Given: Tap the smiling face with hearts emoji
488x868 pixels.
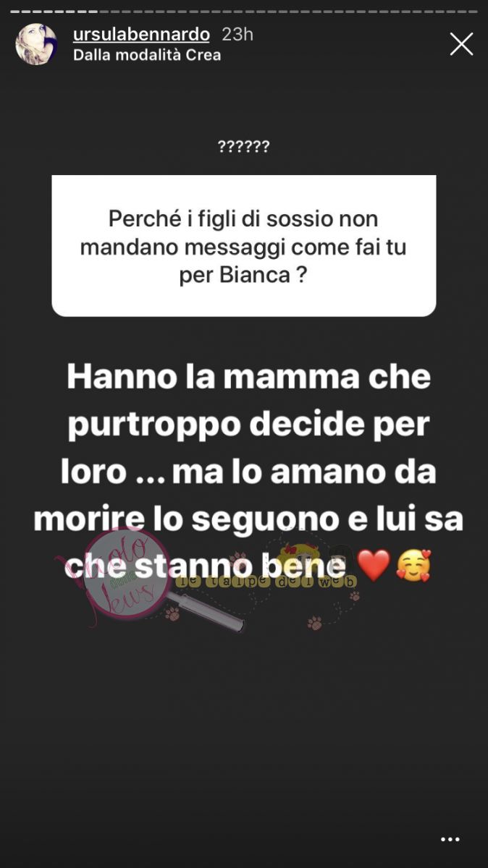Looking at the screenshot, I should click(x=413, y=566).
